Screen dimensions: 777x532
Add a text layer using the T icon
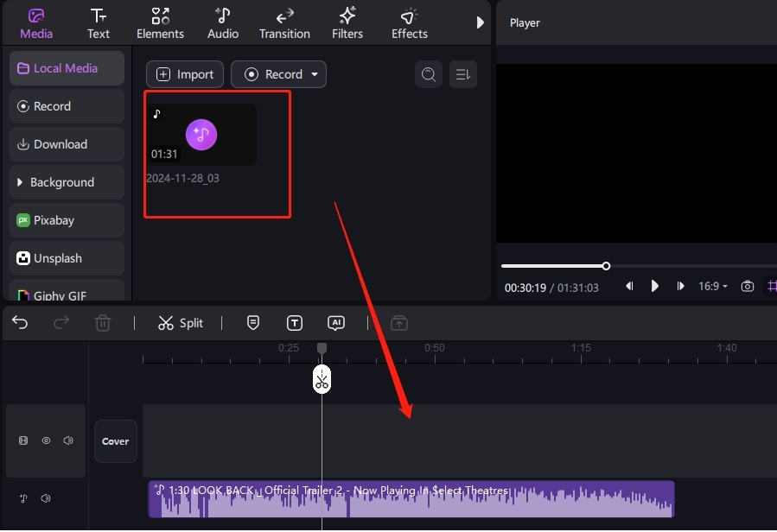pyautogui.click(x=295, y=323)
